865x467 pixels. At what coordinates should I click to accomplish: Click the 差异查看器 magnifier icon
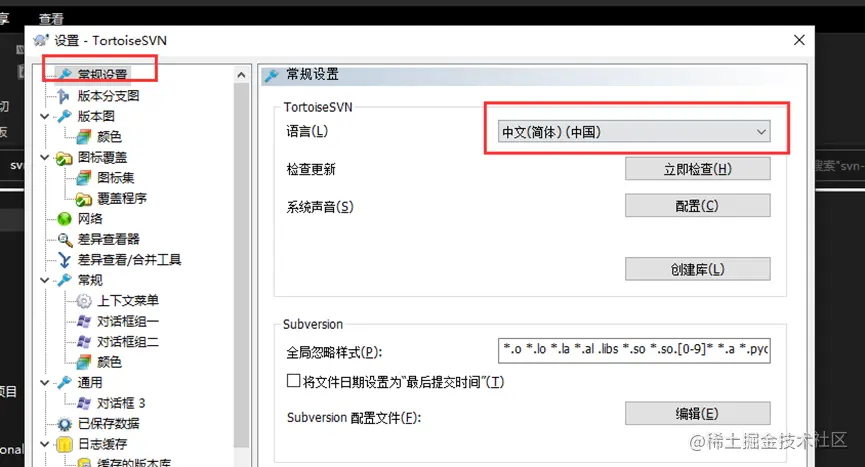[65, 239]
